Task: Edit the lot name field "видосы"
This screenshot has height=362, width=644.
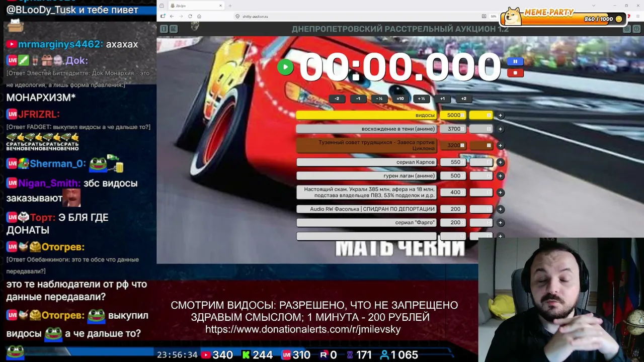Action: [x=366, y=116]
